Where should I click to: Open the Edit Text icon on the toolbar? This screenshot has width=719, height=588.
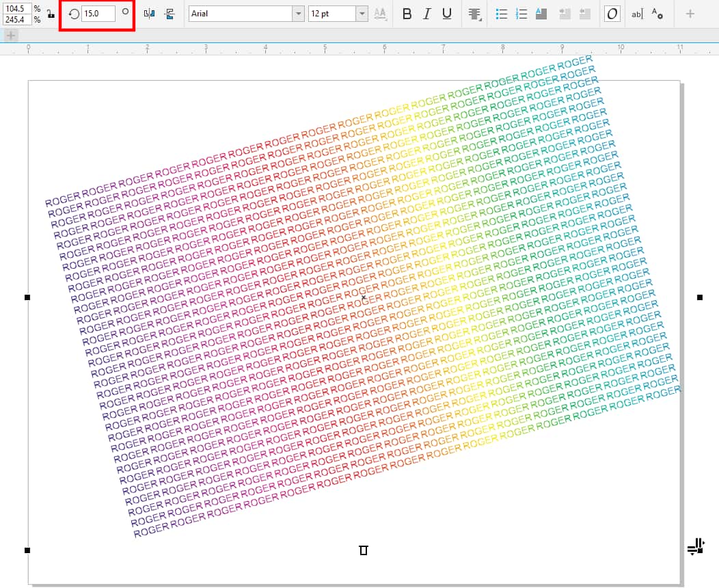[x=635, y=13]
